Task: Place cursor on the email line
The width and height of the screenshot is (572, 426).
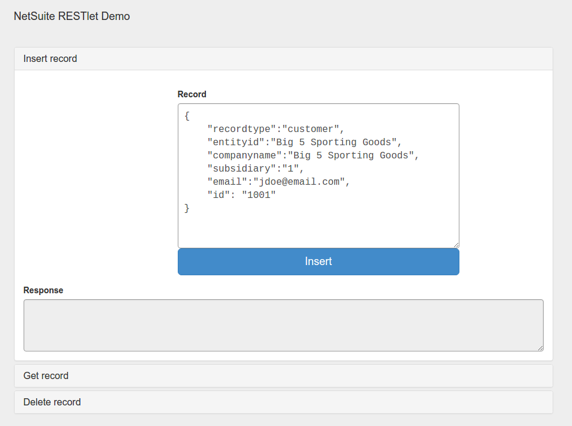Action: tap(278, 182)
